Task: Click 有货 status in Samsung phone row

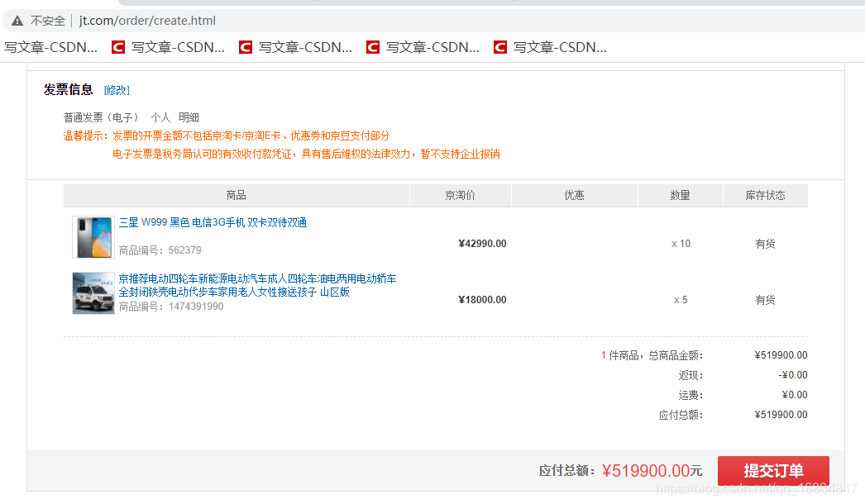Action: [x=765, y=244]
